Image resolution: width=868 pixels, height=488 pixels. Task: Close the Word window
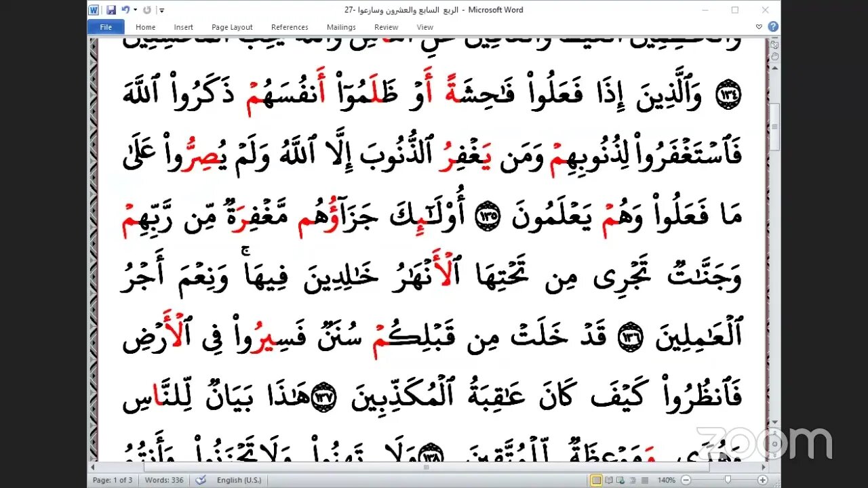click(x=765, y=10)
